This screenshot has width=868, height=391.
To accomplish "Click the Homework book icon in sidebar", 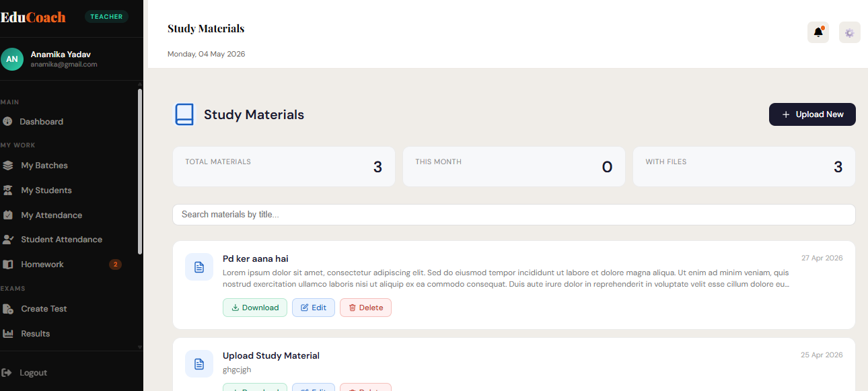I will coord(8,264).
